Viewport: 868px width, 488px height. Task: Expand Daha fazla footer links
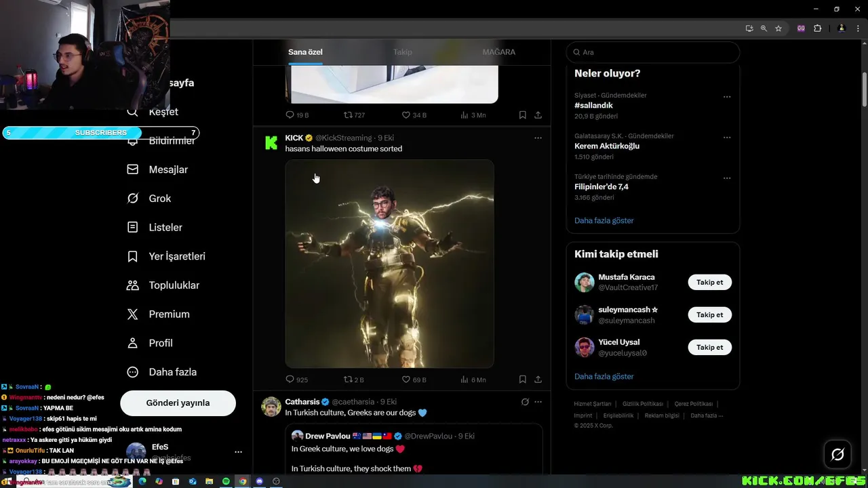tap(707, 415)
